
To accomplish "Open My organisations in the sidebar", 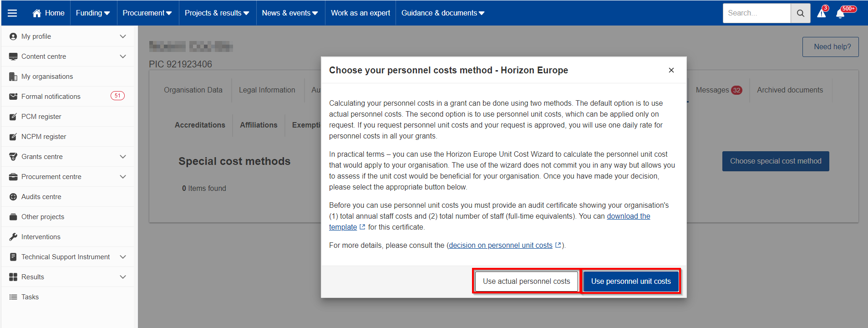I will (68, 77).
